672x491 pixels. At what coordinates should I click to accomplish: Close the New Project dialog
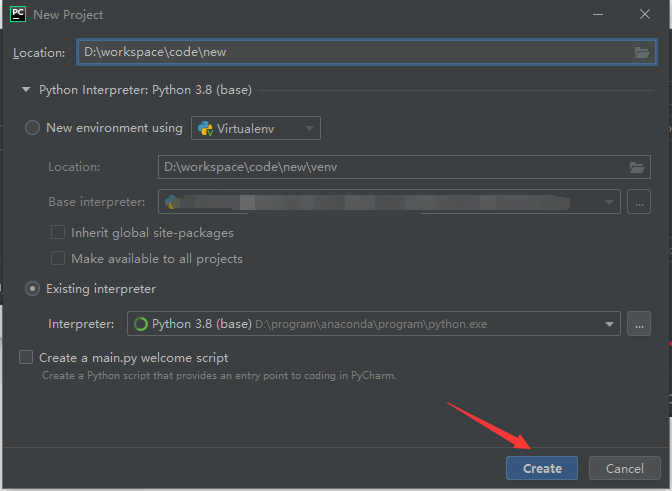click(x=645, y=15)
